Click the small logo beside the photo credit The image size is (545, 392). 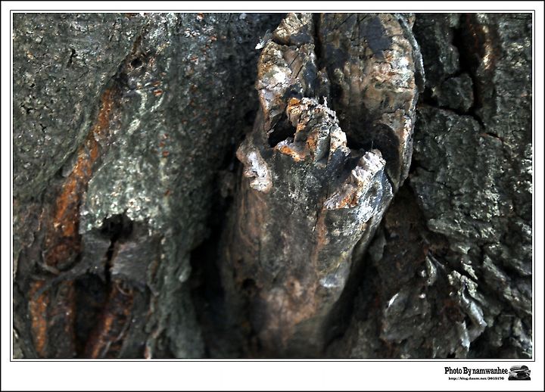pyautogui.click(x=519, y=372)
